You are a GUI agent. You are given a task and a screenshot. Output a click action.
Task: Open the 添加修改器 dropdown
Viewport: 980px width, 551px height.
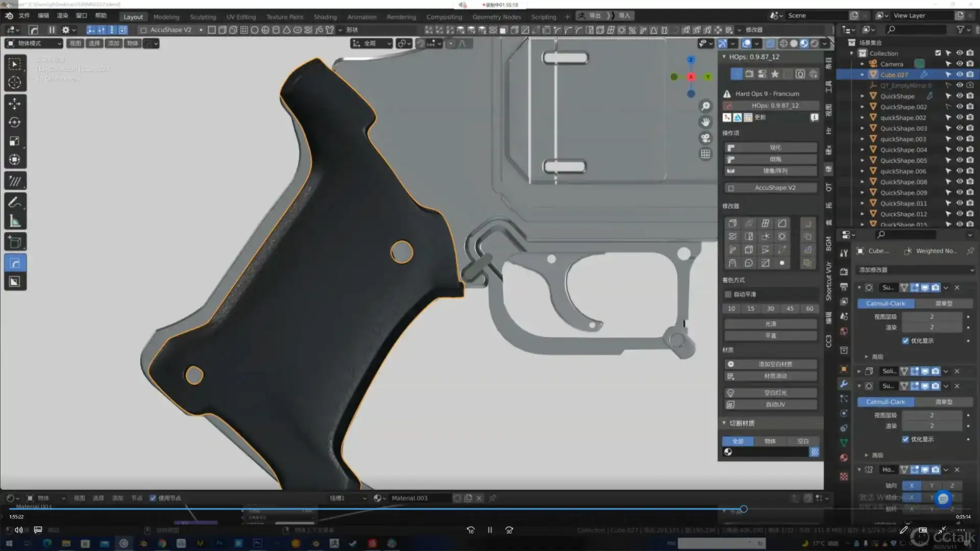916,269
